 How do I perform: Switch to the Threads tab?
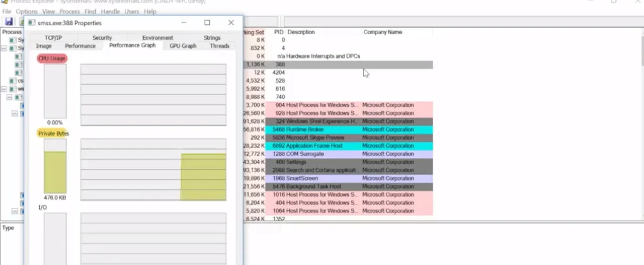coord(219,46)
